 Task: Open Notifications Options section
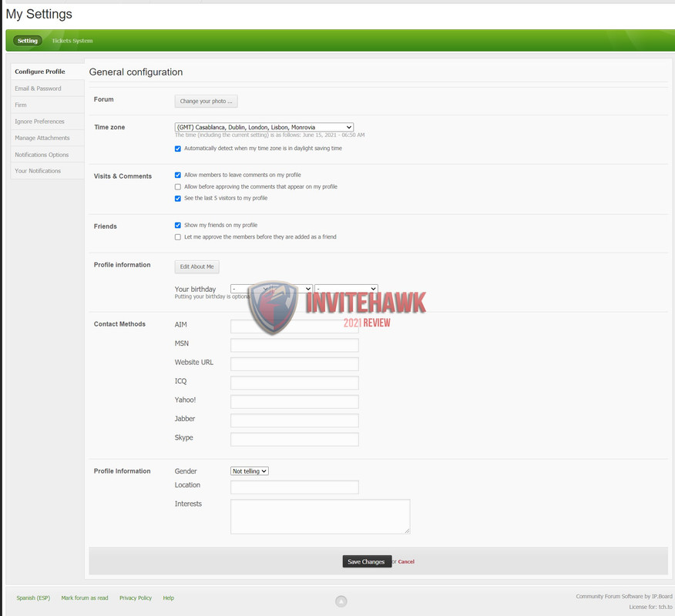(47, 155)
